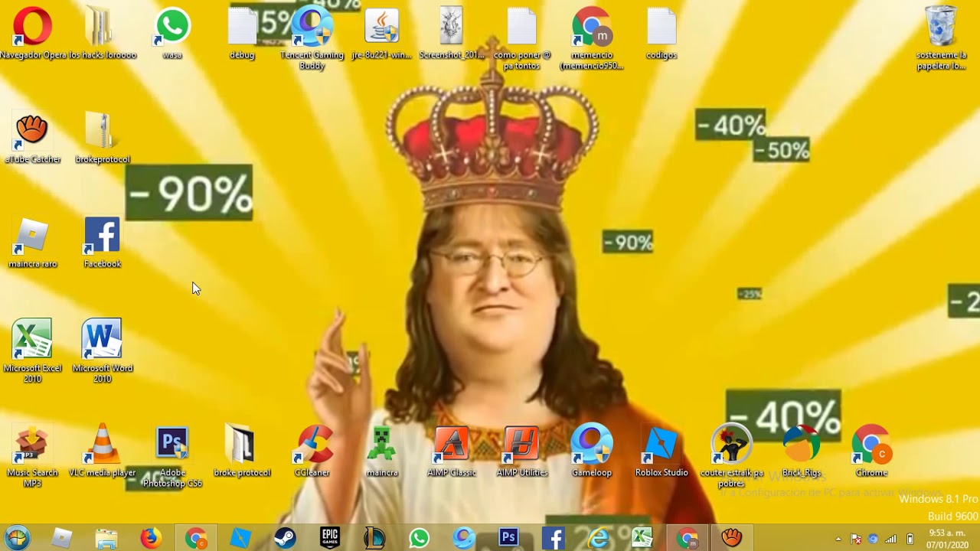Switch to Chrome with orange c badge in taskbar
Image resolution: width=980 pixels, height=551 pixels.
coord(196,539)
